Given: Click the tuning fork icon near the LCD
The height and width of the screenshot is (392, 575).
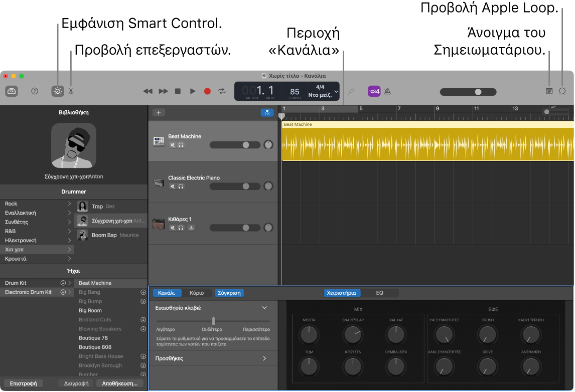Looking at the screenshot, I should click(x=351, y=91).
